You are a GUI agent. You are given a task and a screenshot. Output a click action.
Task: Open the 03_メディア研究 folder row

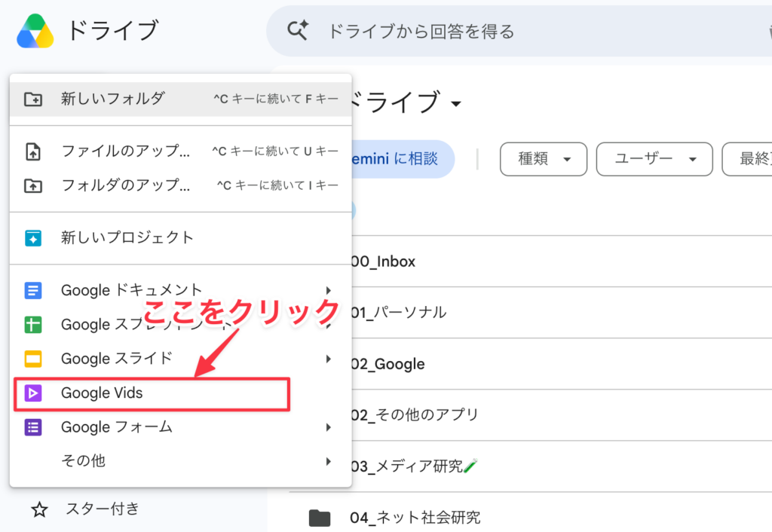point(561,466)
